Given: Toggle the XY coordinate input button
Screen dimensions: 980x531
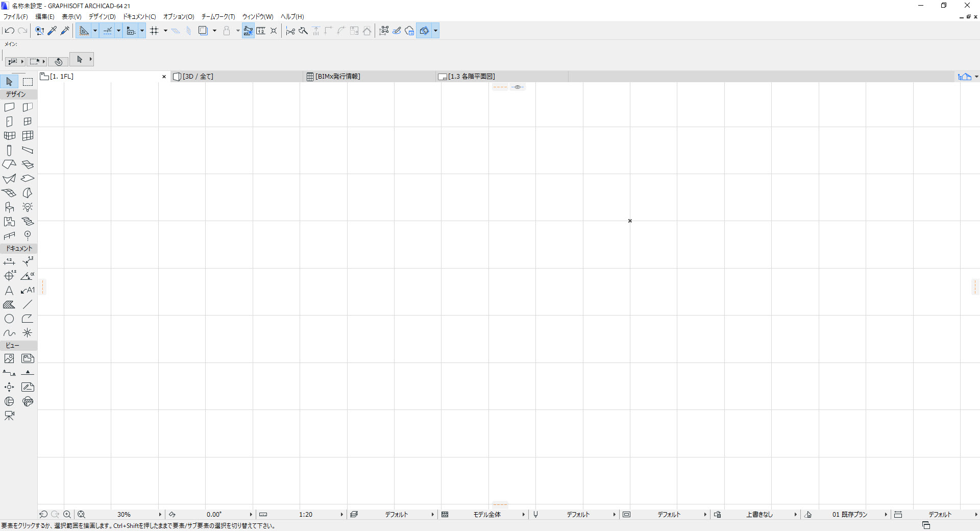Looking at the screenshot, I should tap(131, 31).
